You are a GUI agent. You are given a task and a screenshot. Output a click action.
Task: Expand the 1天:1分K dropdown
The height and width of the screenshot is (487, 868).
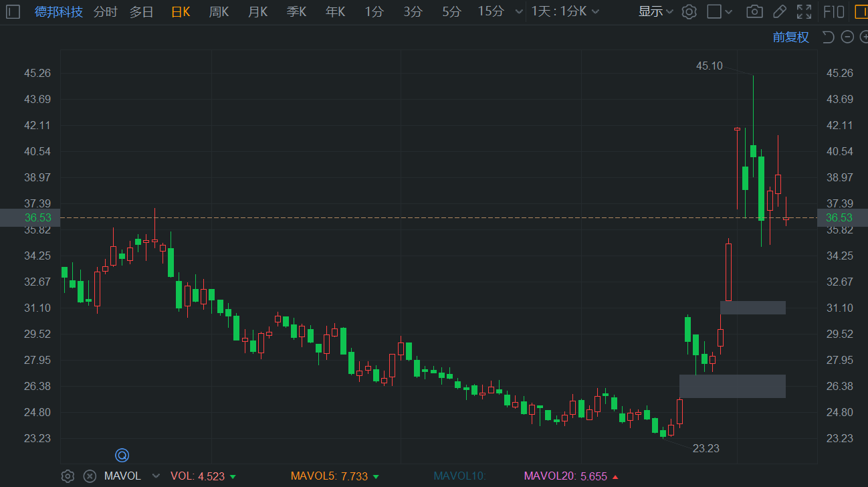point(565,11)
